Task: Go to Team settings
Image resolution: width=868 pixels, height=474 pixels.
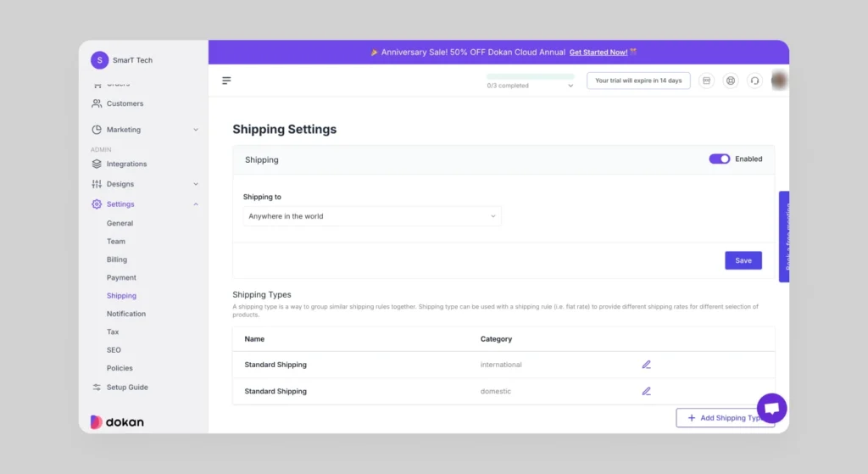Action: [x=115, y=242]
